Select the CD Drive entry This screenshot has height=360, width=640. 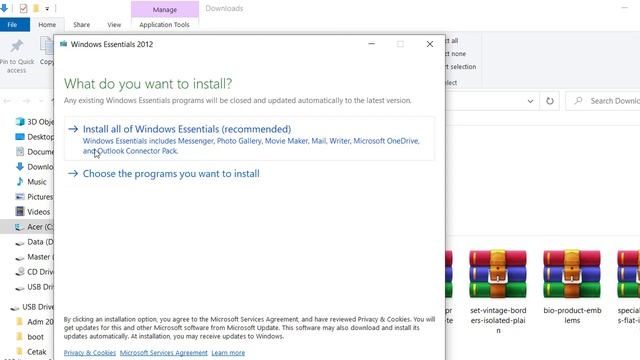tap(33, 272)
